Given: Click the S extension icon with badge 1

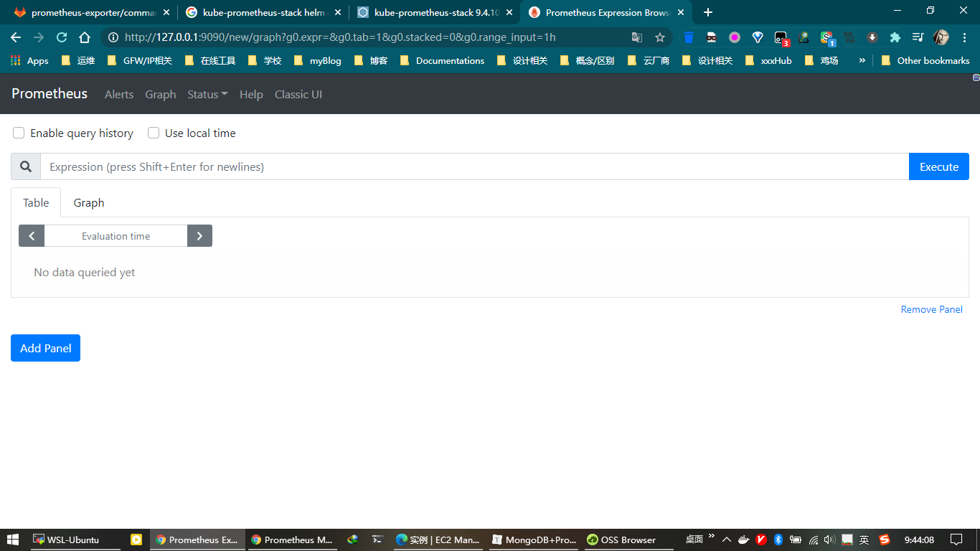Looking at the screenshot, I should click(x=827, y=38).
